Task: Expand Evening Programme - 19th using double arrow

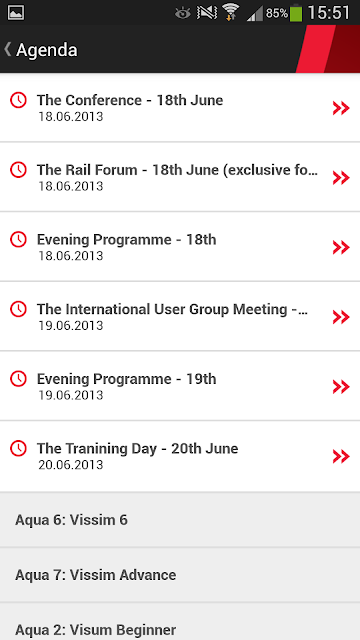Action: tap(341, 387)
